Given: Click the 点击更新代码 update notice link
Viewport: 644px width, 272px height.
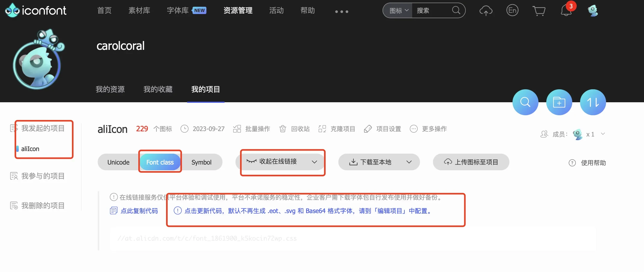Looking at the screenshot, I should pyautogui.click(x=303, y=211).
